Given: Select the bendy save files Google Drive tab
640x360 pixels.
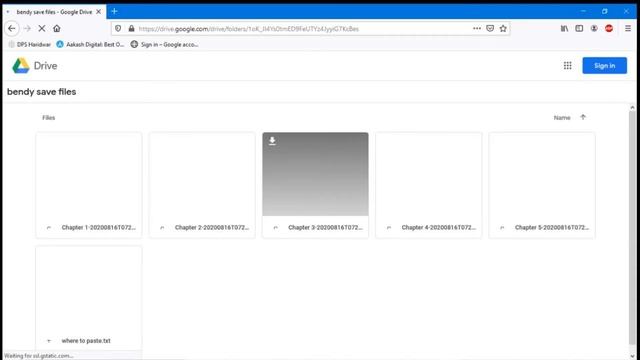Looking at the screenshot, I should point(54,12).
